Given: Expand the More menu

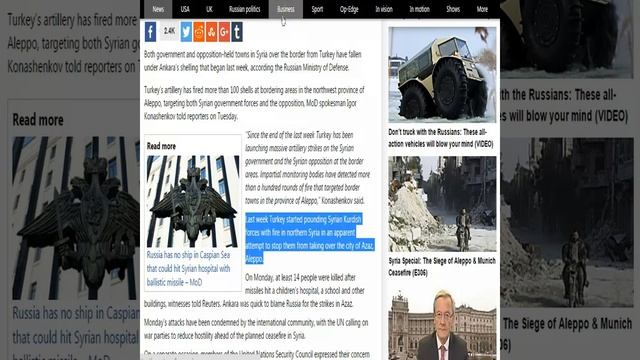Looking at the screenshot, I should click(482, 9).
